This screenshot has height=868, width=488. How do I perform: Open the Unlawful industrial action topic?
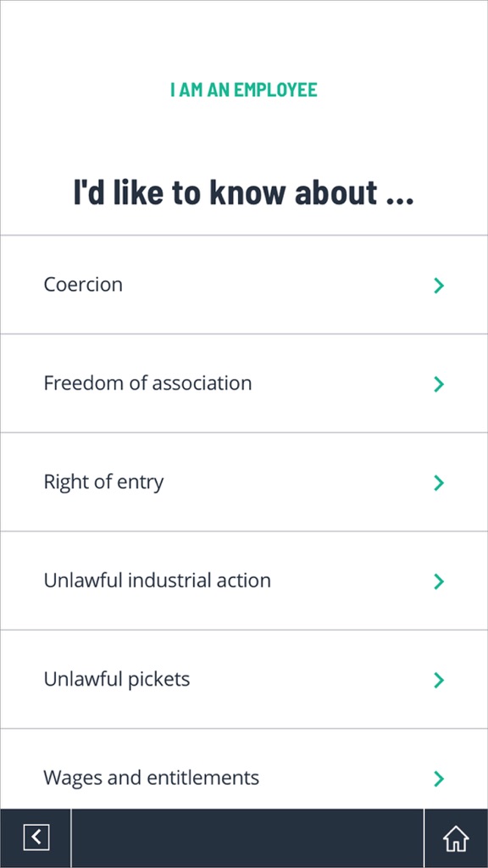(244, 580)
